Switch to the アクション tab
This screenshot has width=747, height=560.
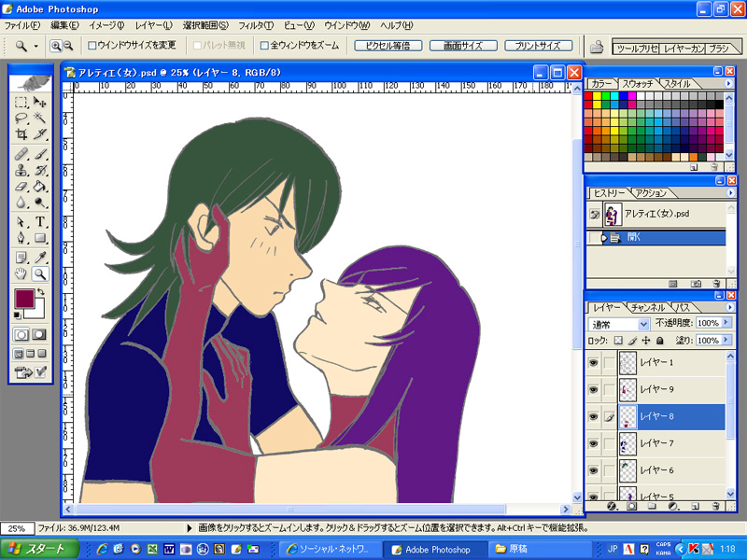[651, 193]
